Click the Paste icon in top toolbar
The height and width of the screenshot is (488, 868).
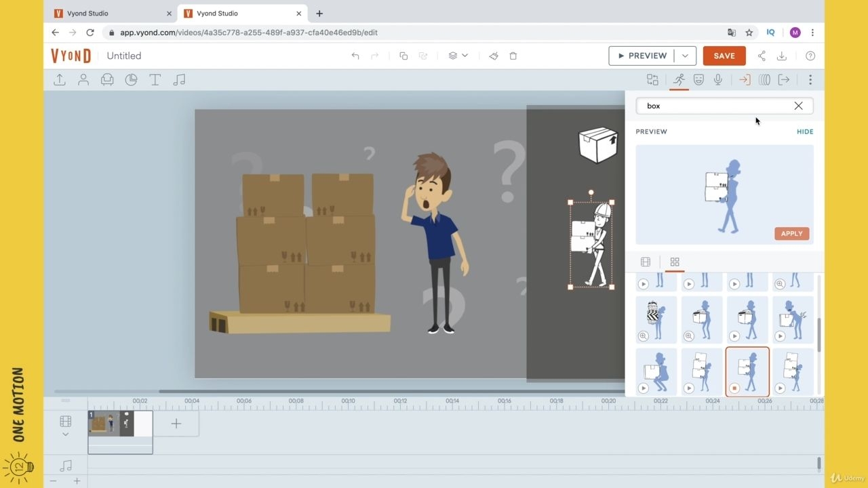[x=423, y=56]
